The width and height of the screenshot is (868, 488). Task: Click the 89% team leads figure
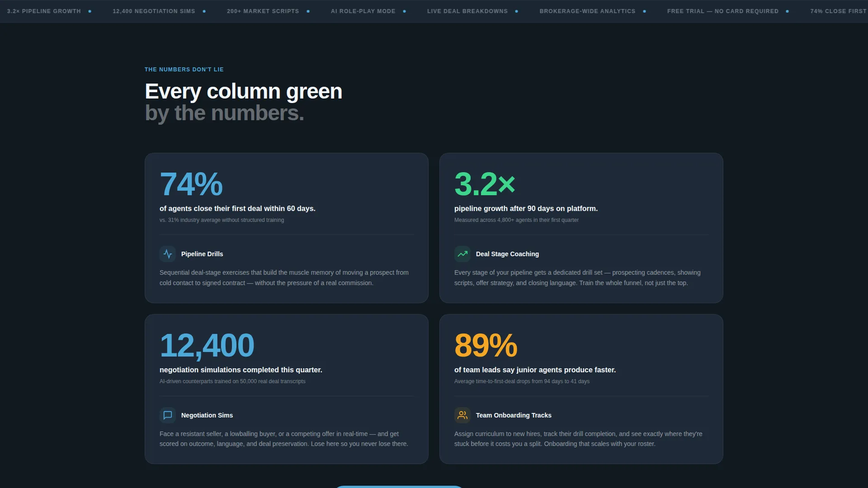[x=486, y=345]
